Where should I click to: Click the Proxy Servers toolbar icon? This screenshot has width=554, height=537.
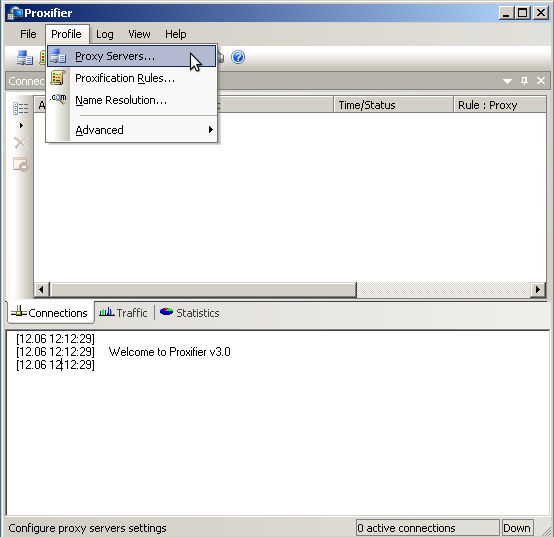pos(24,57)
